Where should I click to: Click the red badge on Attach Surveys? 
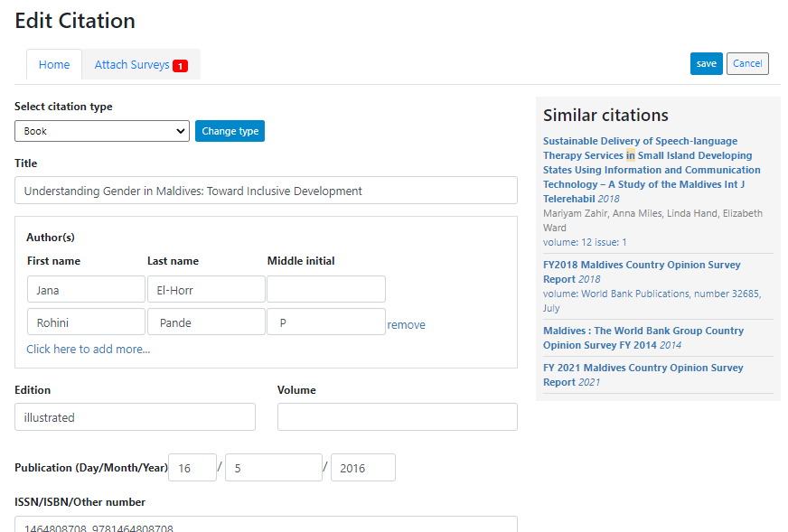click(x=180, y=66)
